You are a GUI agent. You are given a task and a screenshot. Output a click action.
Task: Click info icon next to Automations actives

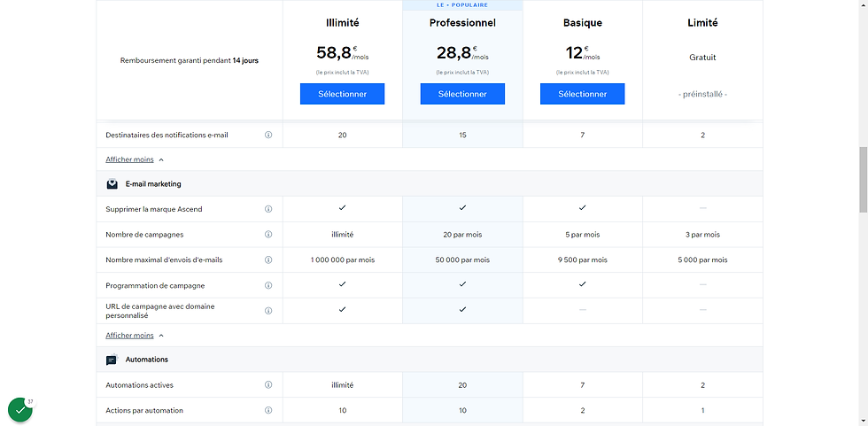[x=268, y=385]
